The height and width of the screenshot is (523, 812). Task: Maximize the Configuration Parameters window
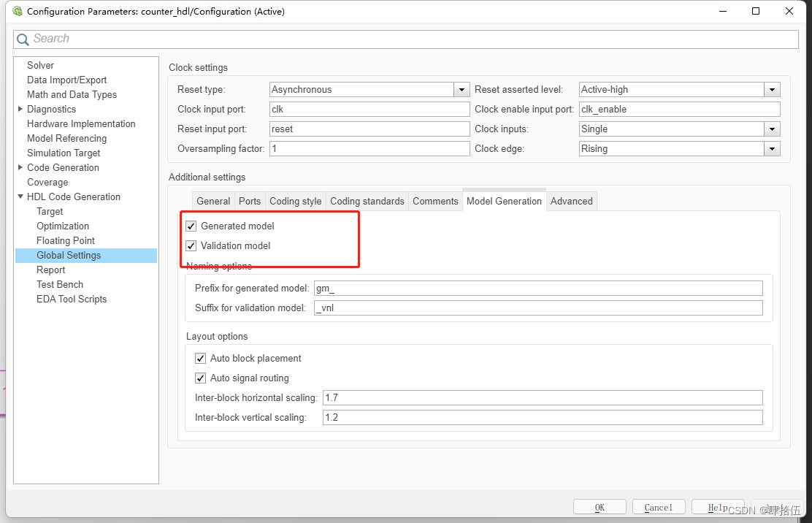[756, 11]
